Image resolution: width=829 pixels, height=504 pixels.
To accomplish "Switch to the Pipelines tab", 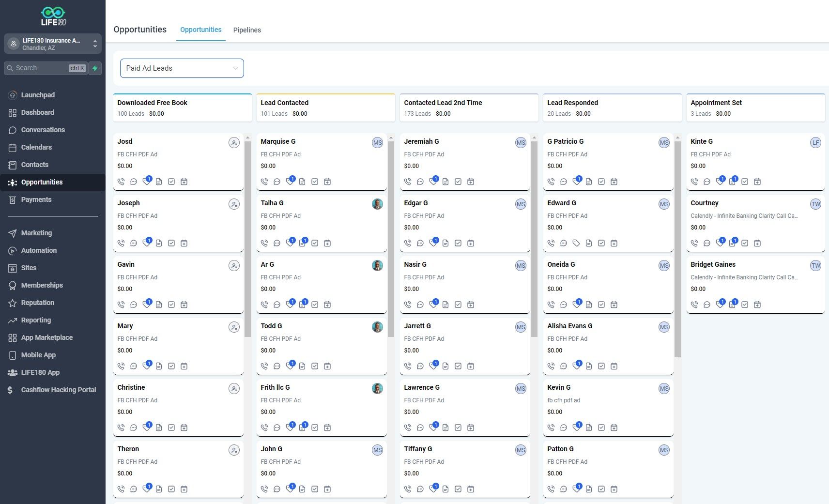I will (x=247, y=30).
